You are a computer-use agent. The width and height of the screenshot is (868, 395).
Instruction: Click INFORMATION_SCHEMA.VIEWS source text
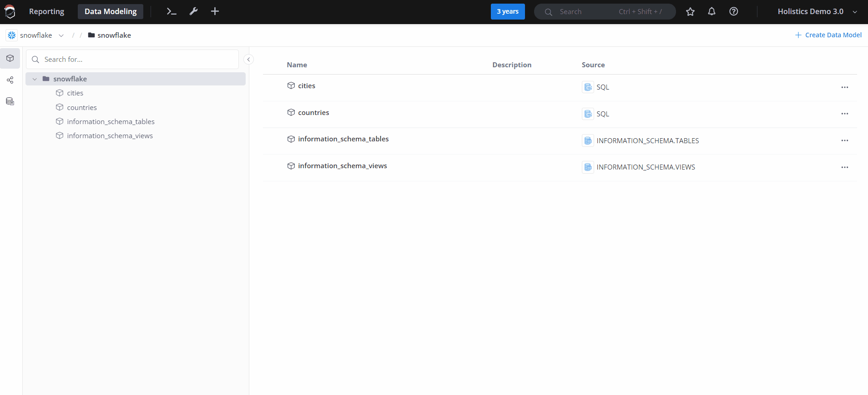pos(646,167)
